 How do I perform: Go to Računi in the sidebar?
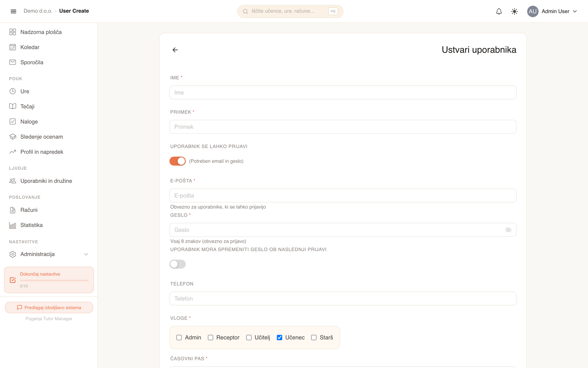pos(49,210)
